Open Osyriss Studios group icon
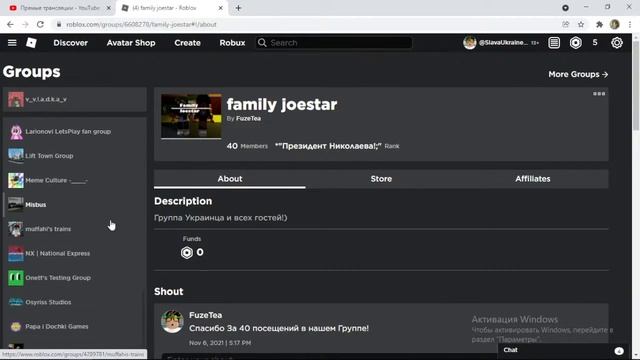640x360 pixels. pyautogui.click(x=16, y=302)
